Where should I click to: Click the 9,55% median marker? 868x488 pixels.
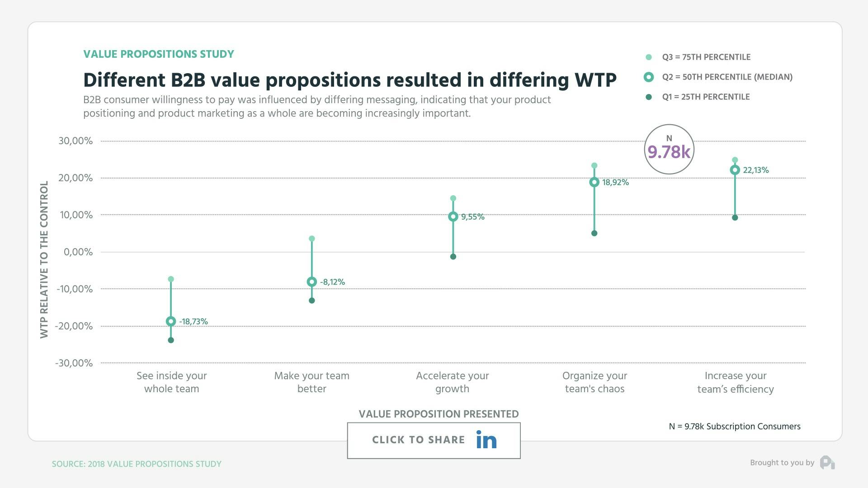click(453, 217)
